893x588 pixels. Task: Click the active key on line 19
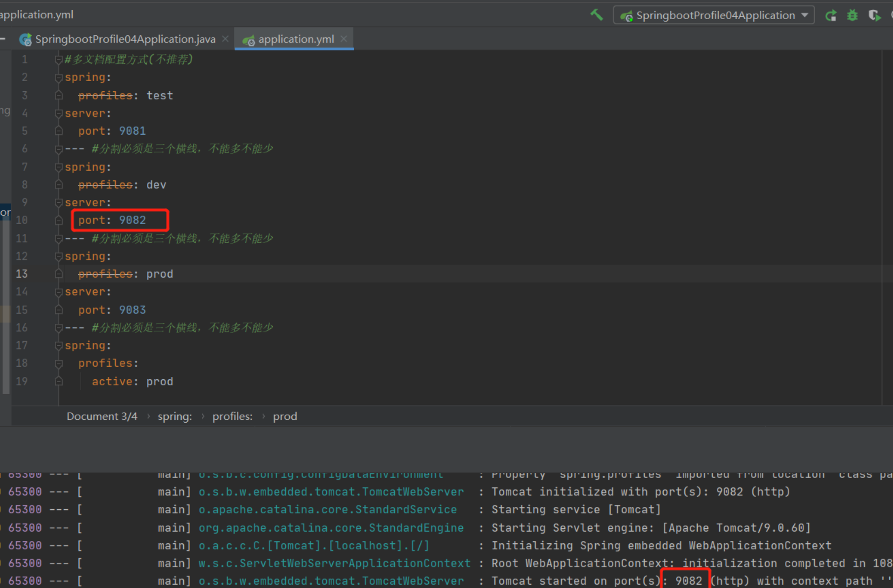click(x=112, y=382)
